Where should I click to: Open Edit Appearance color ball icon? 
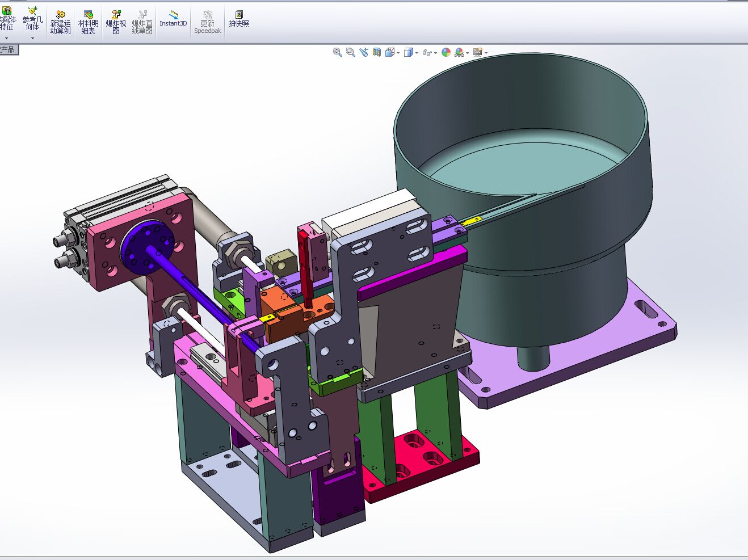pyautogui.click(x=446, y=52)
